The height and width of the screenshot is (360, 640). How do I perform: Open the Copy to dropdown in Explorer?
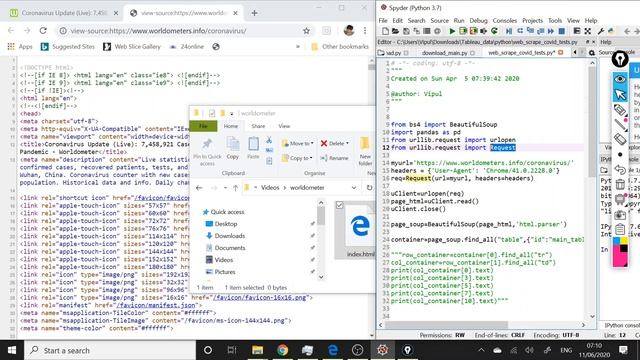click(297, 158)
